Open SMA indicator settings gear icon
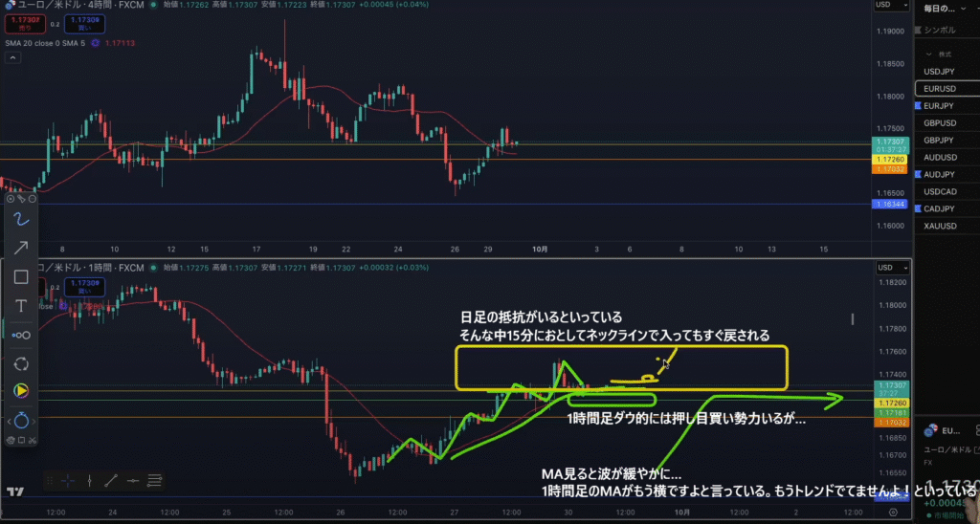Image resolution: width=980 pixels, height=524 pixels. click(x=95, y=43)
